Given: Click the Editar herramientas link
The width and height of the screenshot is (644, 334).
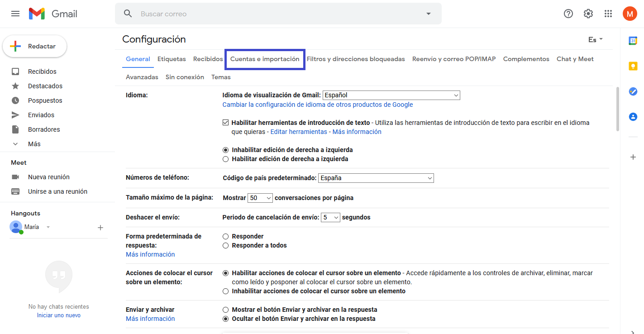Looking at the screenshot, I should (299, 132).
